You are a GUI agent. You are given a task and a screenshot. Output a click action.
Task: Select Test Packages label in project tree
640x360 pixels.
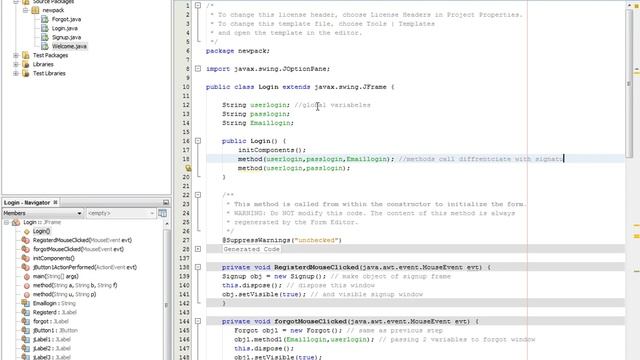(x=51, y=55)
